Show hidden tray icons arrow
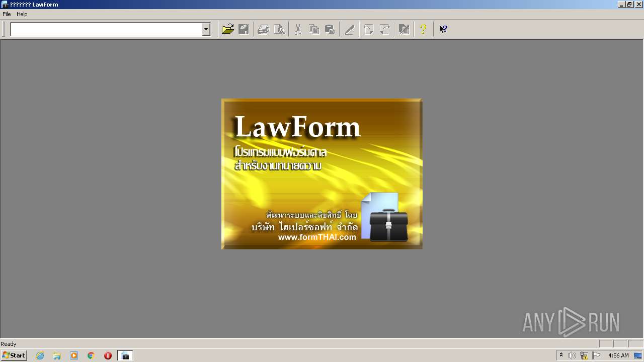The image size is (644, 362). [x=561, y=355]
